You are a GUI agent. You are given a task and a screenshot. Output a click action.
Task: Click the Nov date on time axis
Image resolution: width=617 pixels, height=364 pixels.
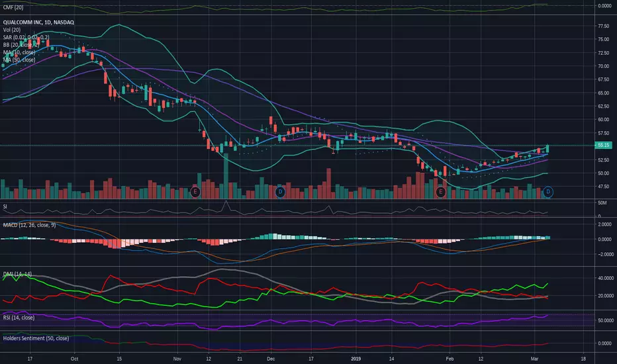[x=177, y=359]
